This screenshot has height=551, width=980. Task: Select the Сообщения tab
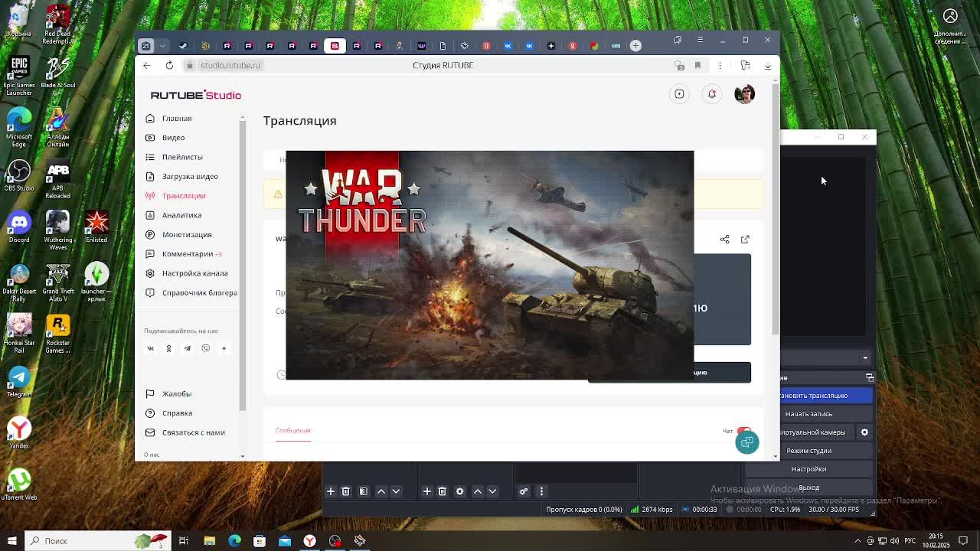pos(292,430)
